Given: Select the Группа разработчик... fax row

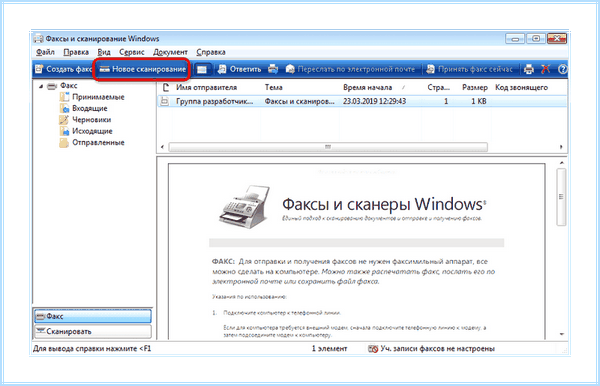Looking at the screenshot, I should pos(362,101).
